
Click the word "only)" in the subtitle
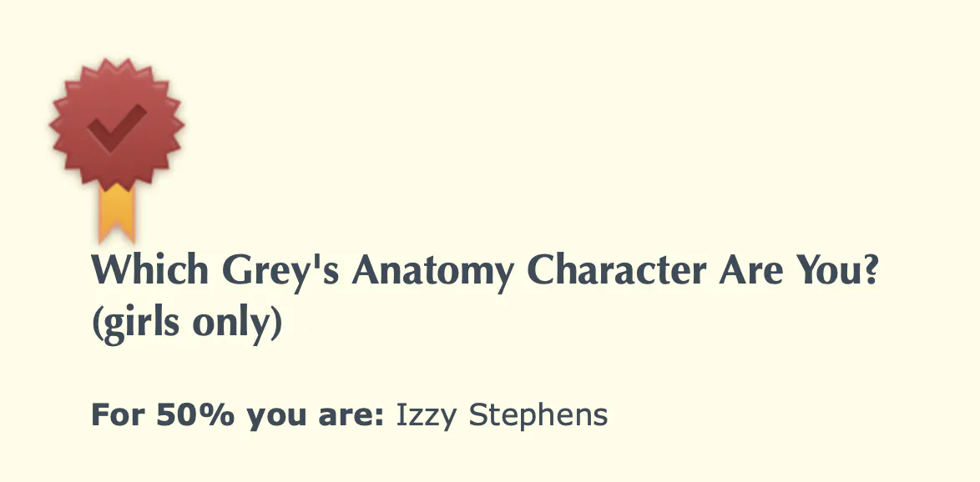(x=237, y=324)
